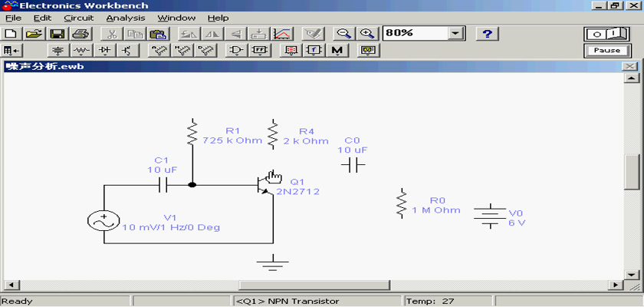Viewport: 644px width, 307px height.
Task: Open the Circuit menu
Action: 79,18
